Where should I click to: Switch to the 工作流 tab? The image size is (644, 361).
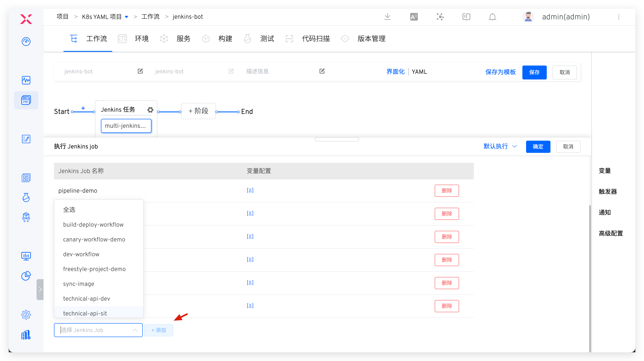88,39
